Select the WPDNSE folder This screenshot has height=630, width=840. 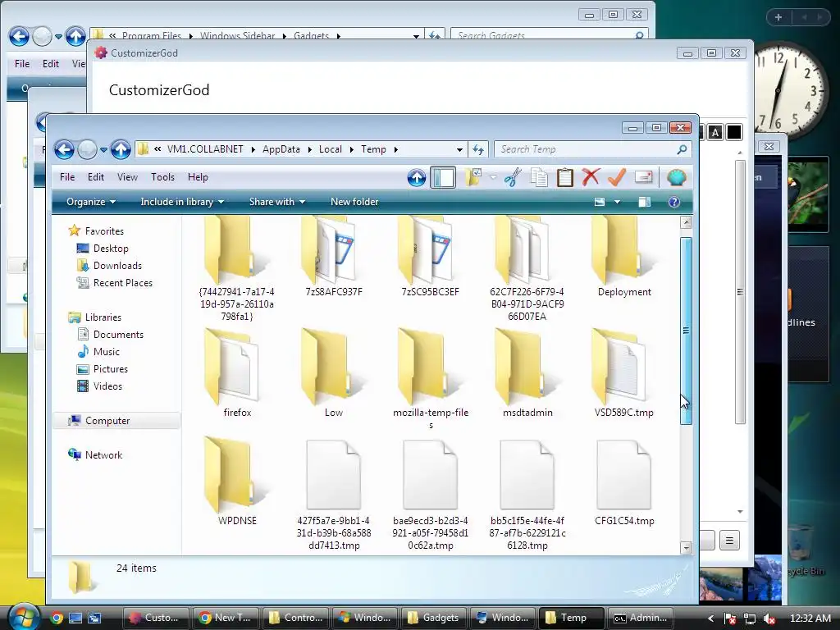[x=237, y=482]
